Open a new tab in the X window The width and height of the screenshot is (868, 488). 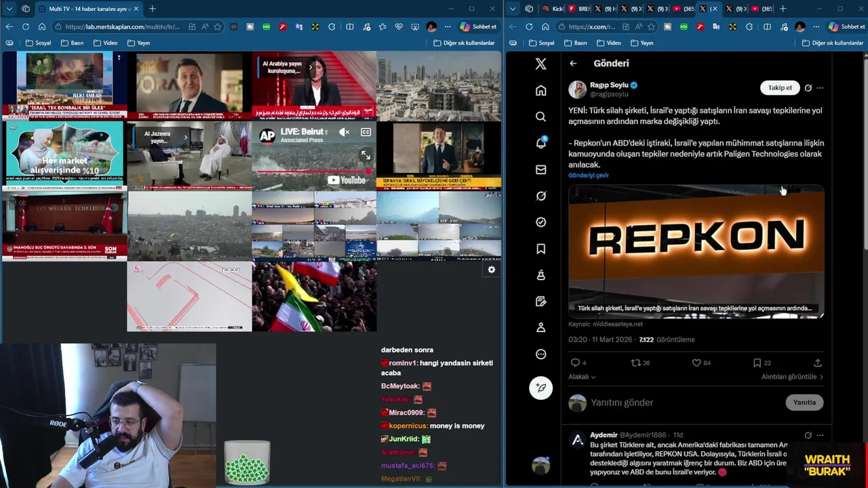coord(783,9)
